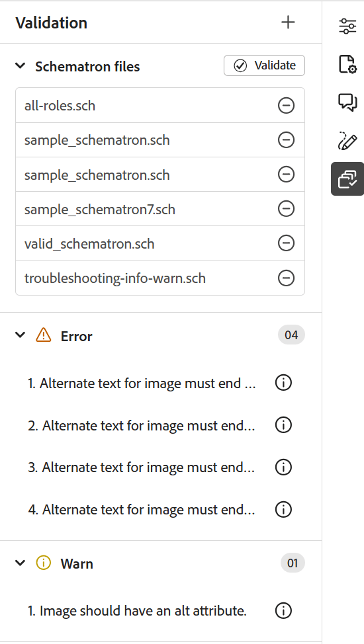Image resolution: width=364 pixels, height=644 pixels.
Task: Select error 2 alternate text message
Action: coord(142,426)
